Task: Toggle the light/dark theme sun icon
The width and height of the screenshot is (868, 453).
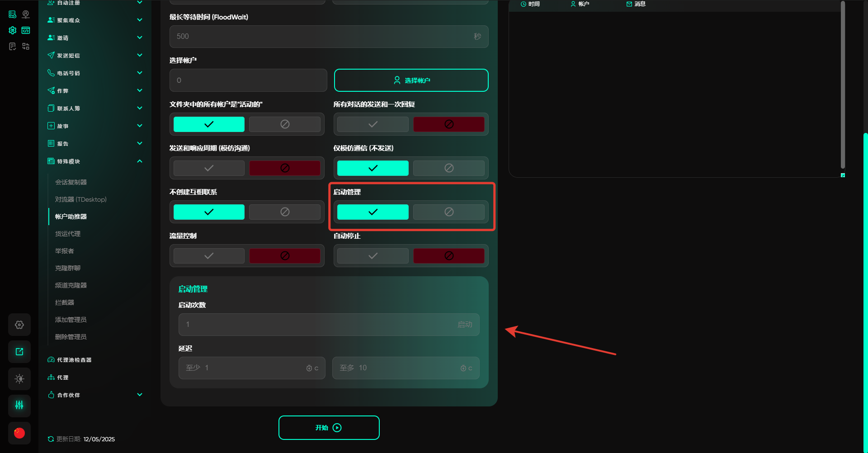Action: (19, 379)
